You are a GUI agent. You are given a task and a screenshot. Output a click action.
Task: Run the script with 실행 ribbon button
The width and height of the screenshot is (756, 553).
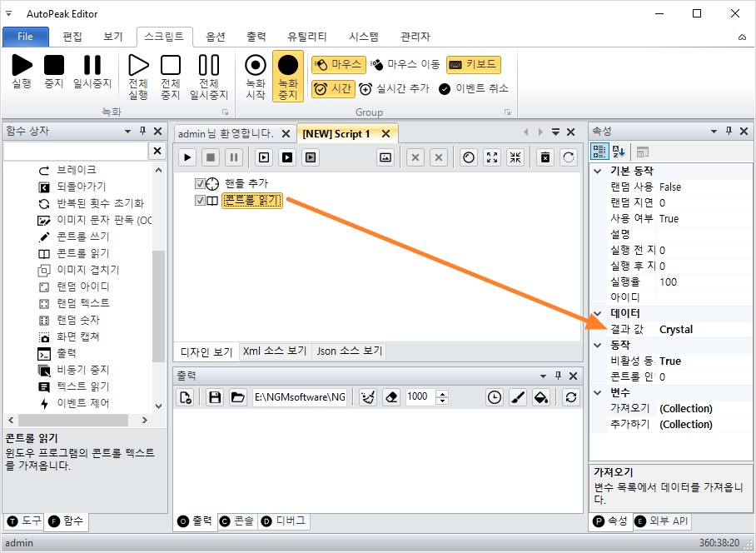click(x=22, y=71)
